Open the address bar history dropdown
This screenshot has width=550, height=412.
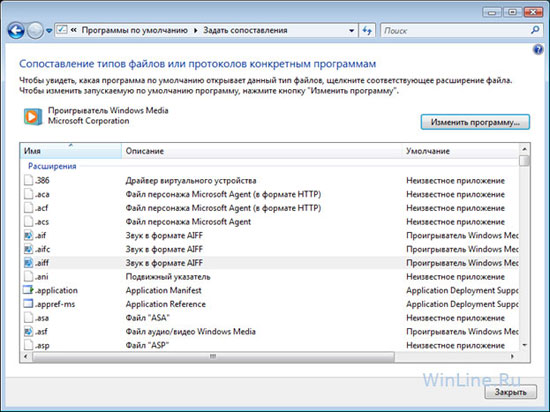click(x=351, y=31)
